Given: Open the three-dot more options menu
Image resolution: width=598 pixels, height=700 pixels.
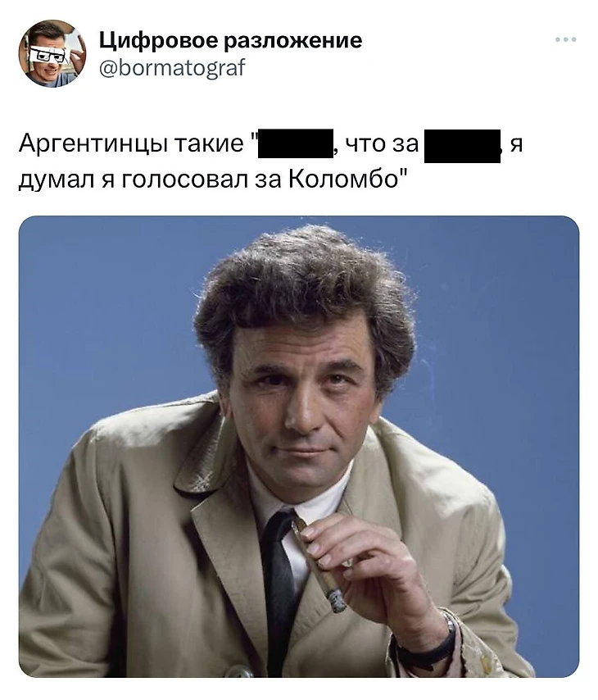Looking at the screenshot, I should (x=566, y=39).
